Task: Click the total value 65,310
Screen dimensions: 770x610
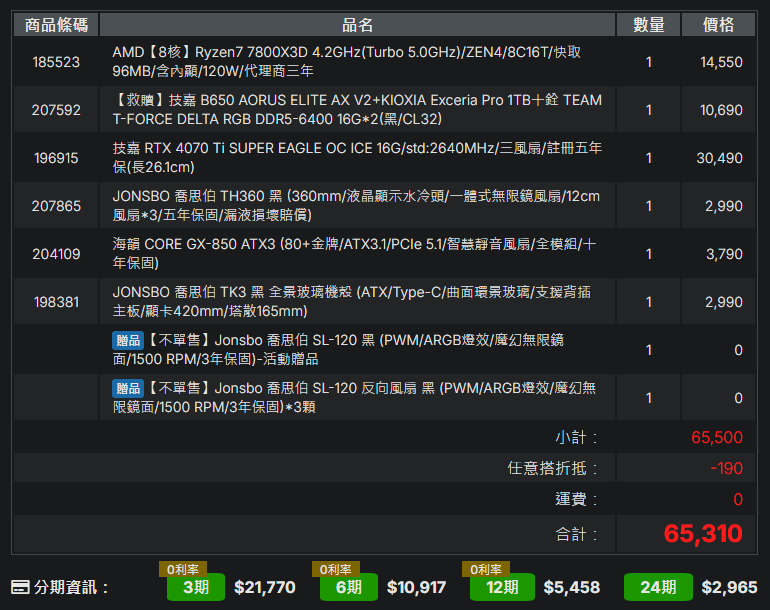Action: 703,533
